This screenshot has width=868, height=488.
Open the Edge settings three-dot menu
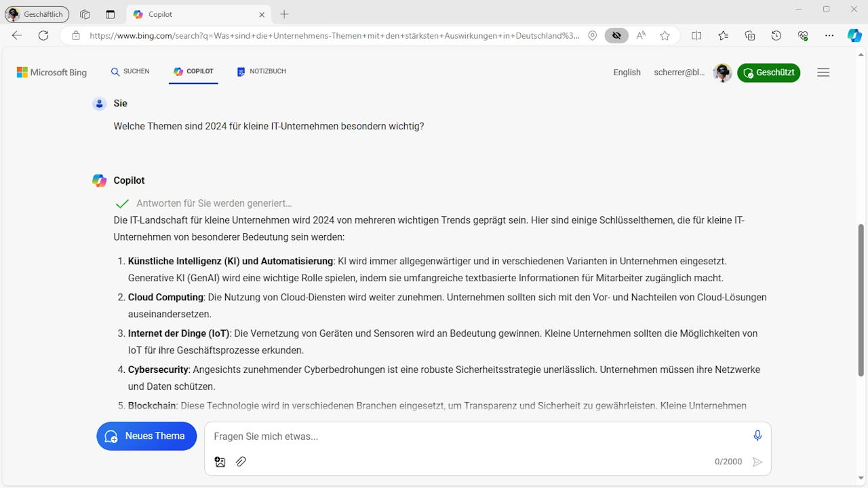pos(829,35)
